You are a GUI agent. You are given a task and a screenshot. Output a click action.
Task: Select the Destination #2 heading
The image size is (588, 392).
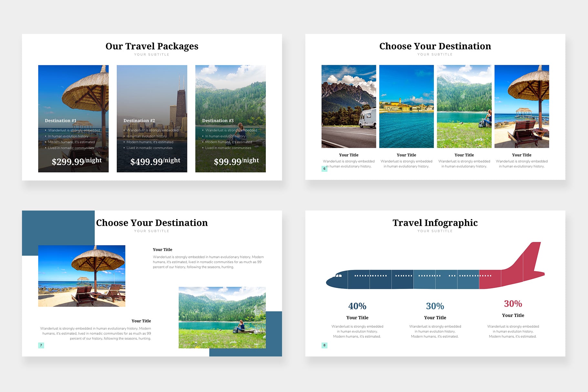[139, 121]
